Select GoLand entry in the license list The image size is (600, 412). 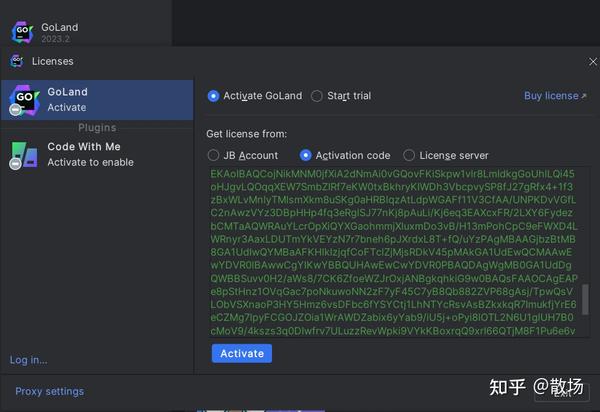pyautogui.click(x=98, y=99)
